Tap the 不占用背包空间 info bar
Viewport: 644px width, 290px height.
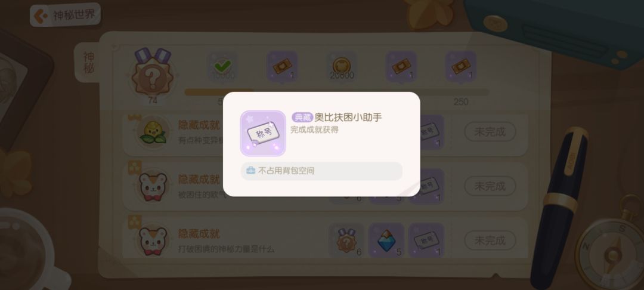click(321, 171)
